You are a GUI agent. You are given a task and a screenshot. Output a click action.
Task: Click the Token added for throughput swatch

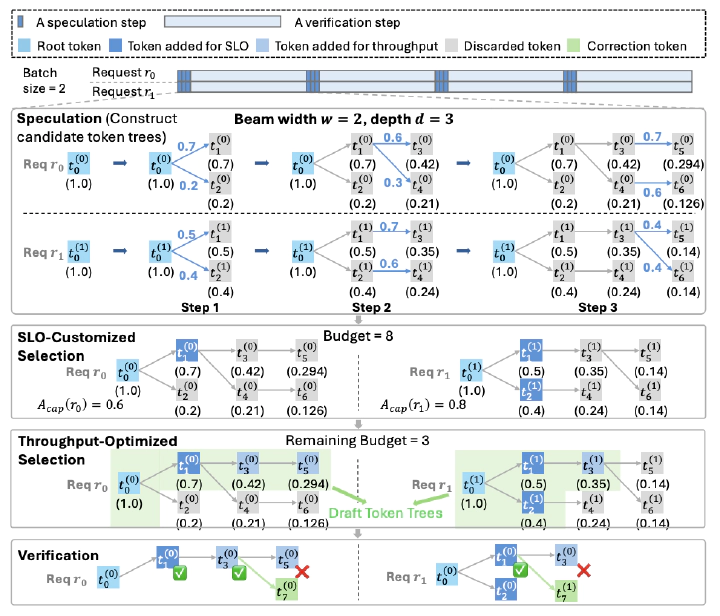tap(262, 45)
